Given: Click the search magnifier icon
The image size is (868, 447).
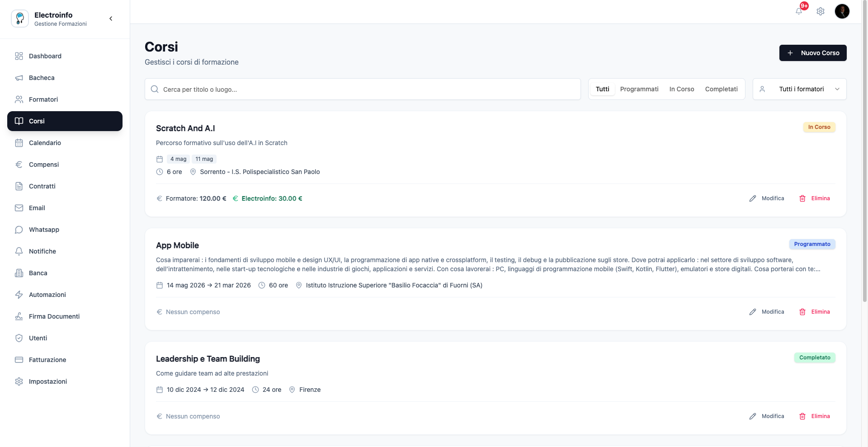Looking at the screenshot, I should [x=155, y=89].
